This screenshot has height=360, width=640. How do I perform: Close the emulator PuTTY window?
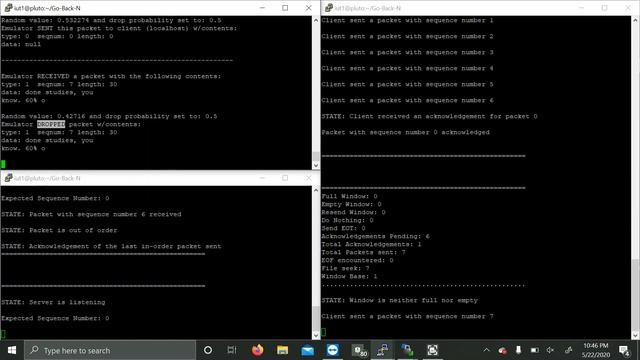coord(309,8)
